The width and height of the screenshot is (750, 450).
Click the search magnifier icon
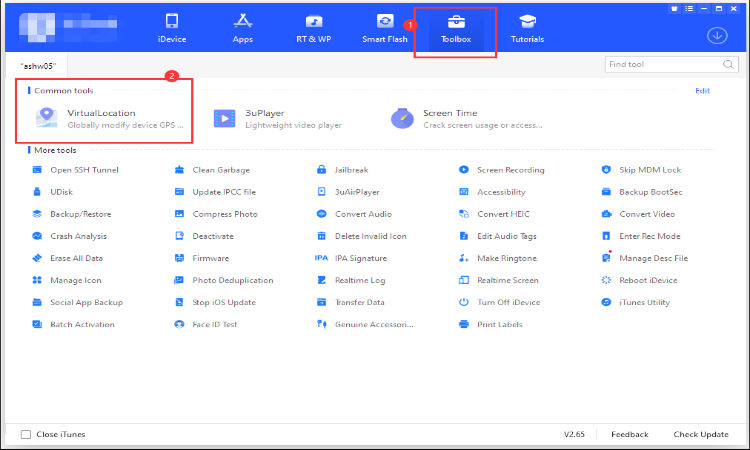click(728, 65)
